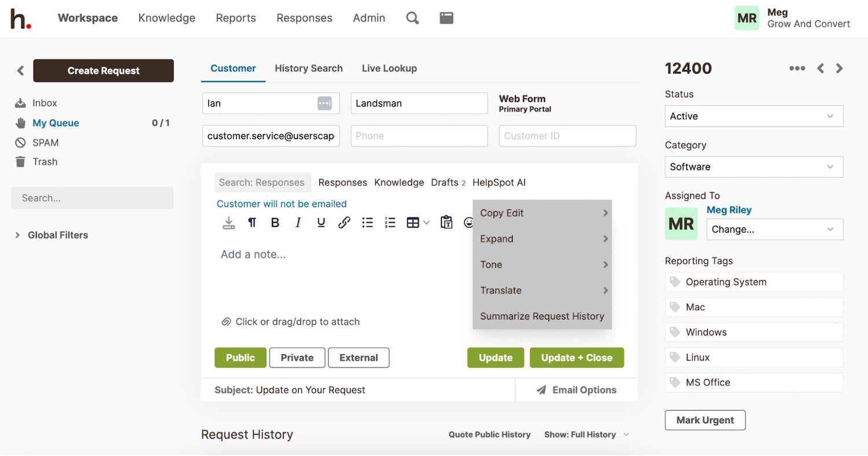The height and width of the screenshot is (456, 868).
Task: Click the window panel icon next to search
Action: tap(446, 18)
